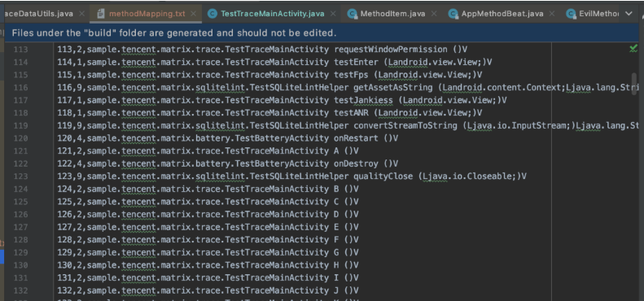
Task: Click method 'I ()V' on line 131
Action: pyautogui.click(x=346, y=278)
